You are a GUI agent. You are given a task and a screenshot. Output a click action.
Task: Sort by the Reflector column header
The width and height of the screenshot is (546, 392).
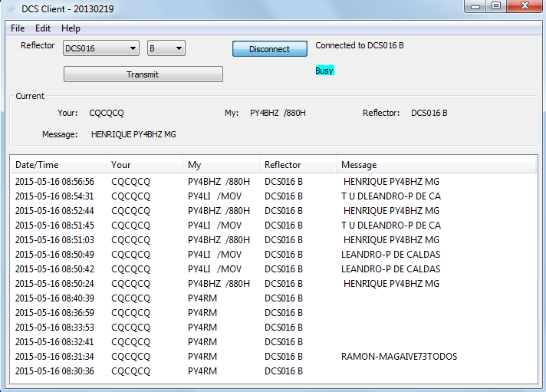[x=298, y=164]
